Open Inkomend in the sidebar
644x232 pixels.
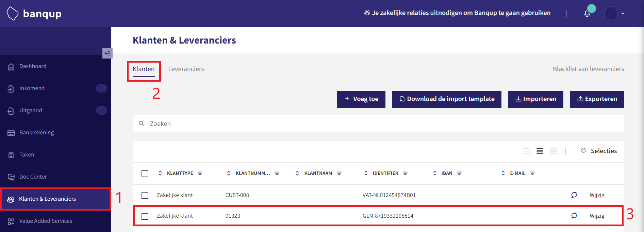coord(32,88)
